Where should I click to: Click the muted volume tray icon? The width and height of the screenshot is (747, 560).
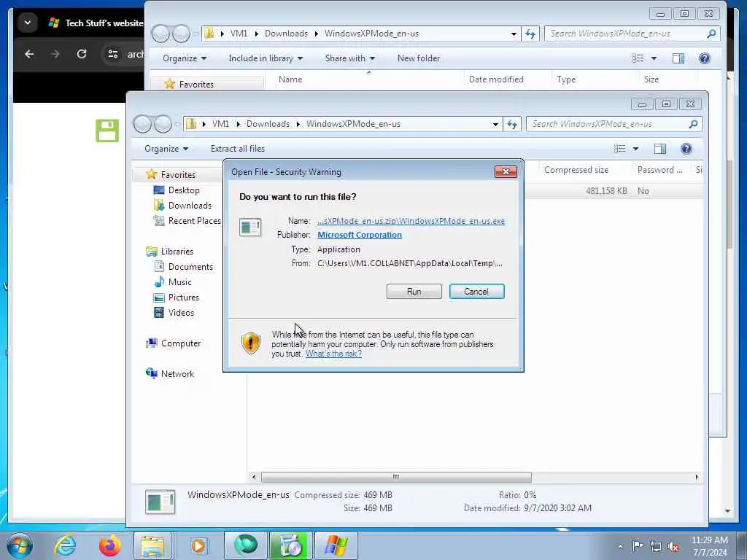click(673, 546)
